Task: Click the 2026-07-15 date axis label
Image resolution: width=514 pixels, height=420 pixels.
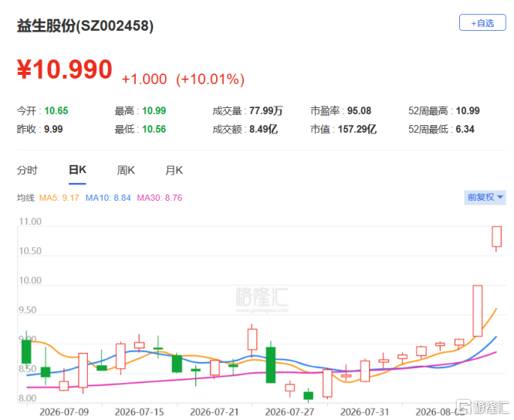Action: pyautogui.click(x=140, y=412)
